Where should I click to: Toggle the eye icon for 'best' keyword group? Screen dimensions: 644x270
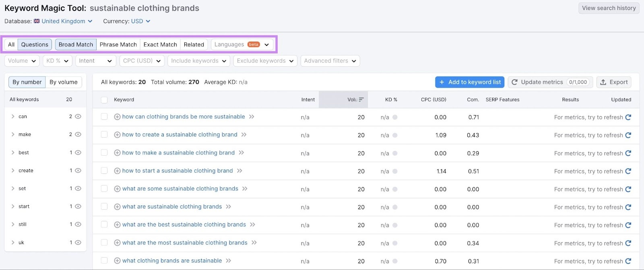click(x=78, y=153)
